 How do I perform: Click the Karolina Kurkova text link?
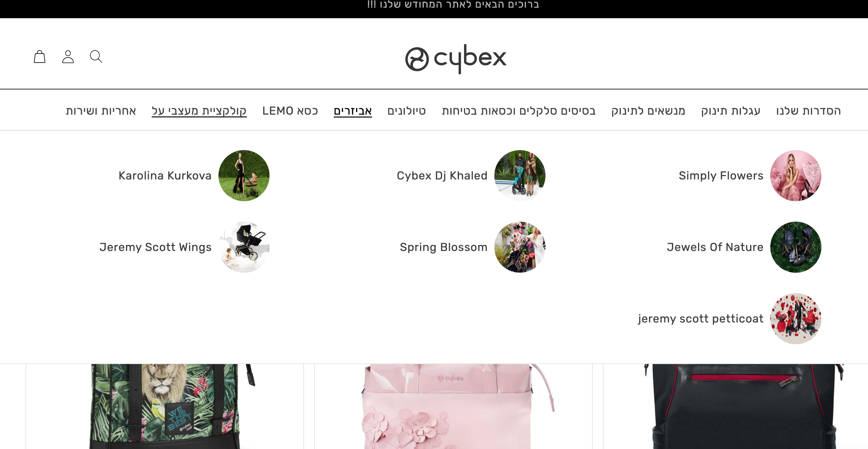coord(165,176)
